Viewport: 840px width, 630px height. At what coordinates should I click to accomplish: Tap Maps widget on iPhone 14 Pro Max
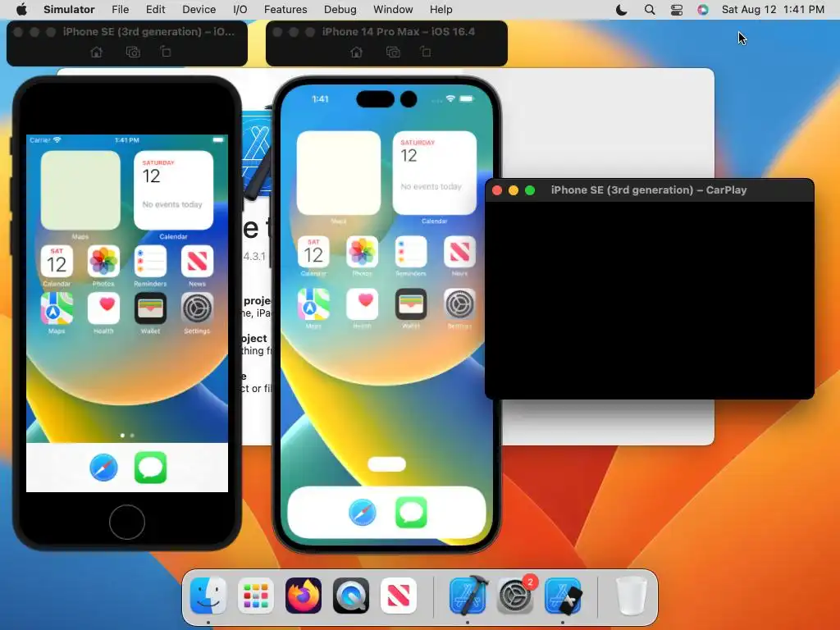(339, 173)
